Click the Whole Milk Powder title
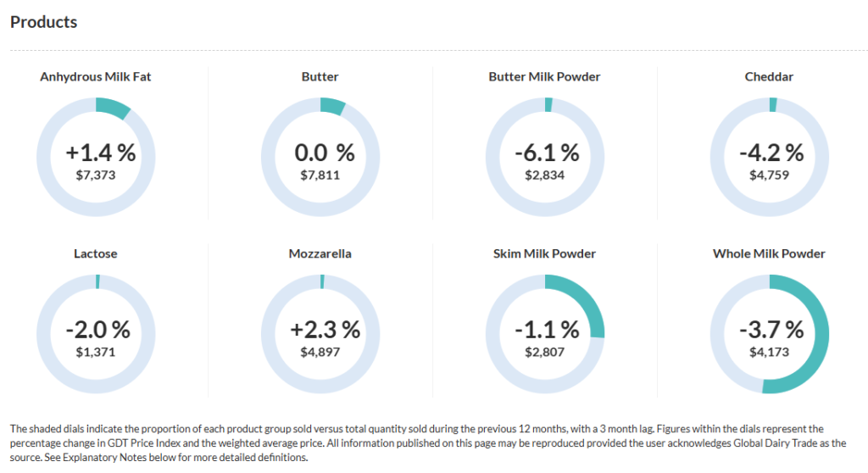 click(x=769, y=253)
